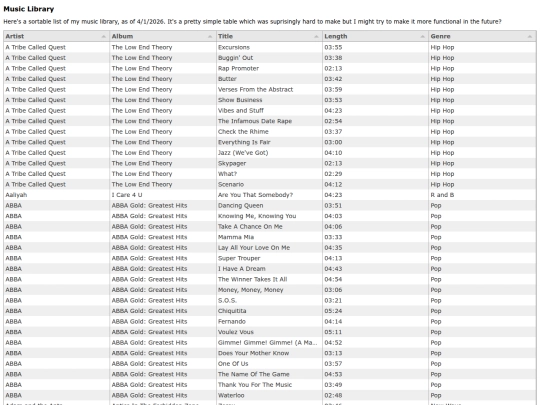Select the title cell 'Skypager'
Viewport: 540px width, 405px height.
coord(269,163)
